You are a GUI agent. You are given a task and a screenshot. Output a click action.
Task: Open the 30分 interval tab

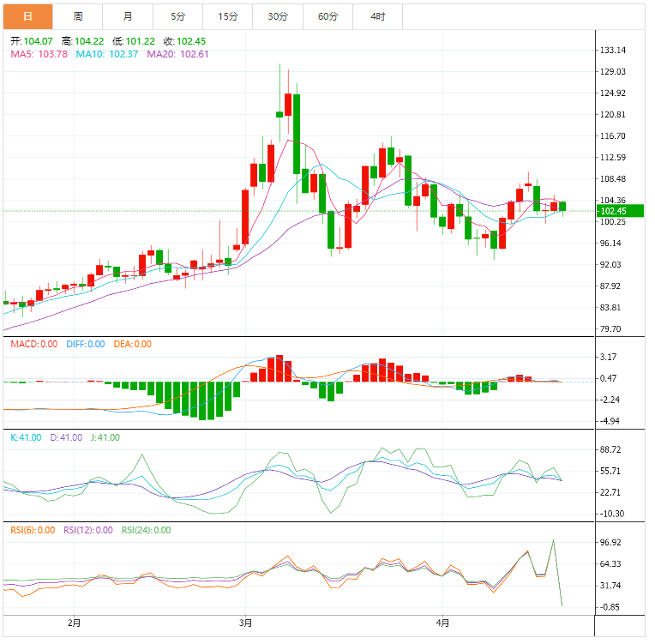(278, 16)
